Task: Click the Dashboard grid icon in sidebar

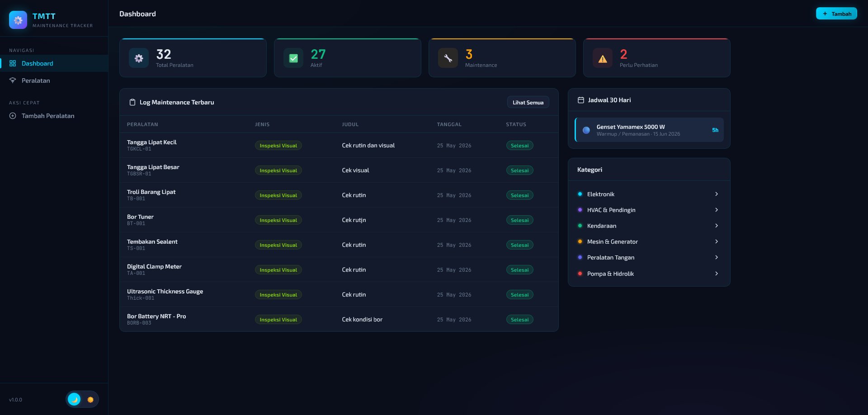Action: pos(13,63)
